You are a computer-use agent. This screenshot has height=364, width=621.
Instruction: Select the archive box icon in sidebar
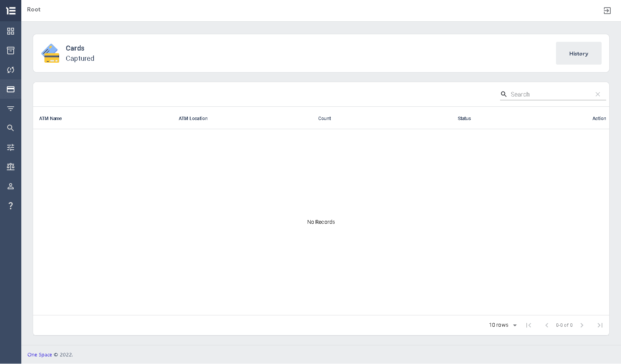(10, 51)
